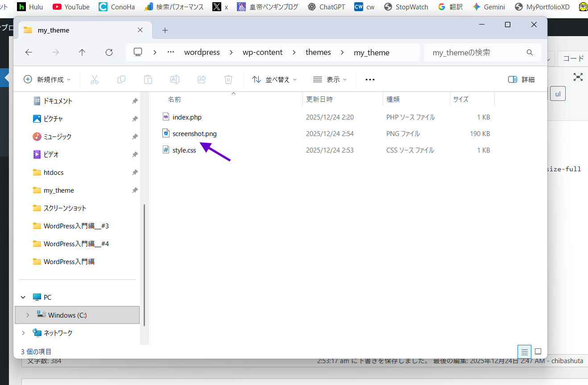This screenshot has height=385, width=588.
Task: Select the style.css file
Action: tap(184, 150)
